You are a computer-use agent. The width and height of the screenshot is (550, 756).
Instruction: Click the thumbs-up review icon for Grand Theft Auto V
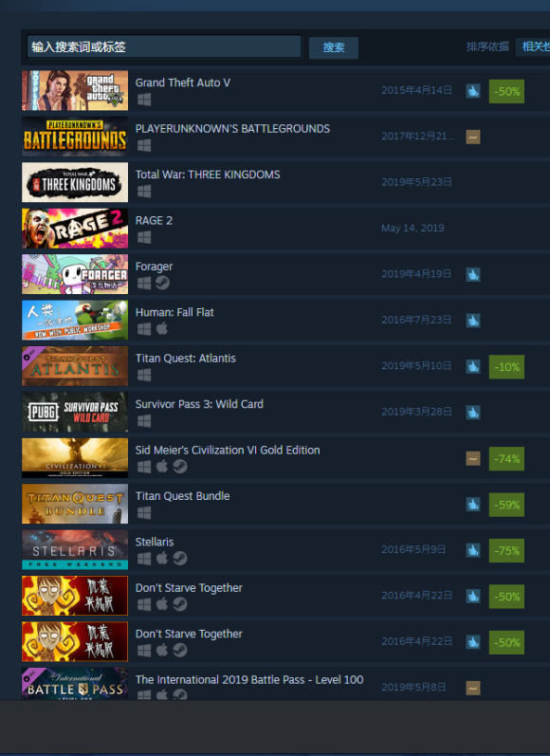[473, 91]
